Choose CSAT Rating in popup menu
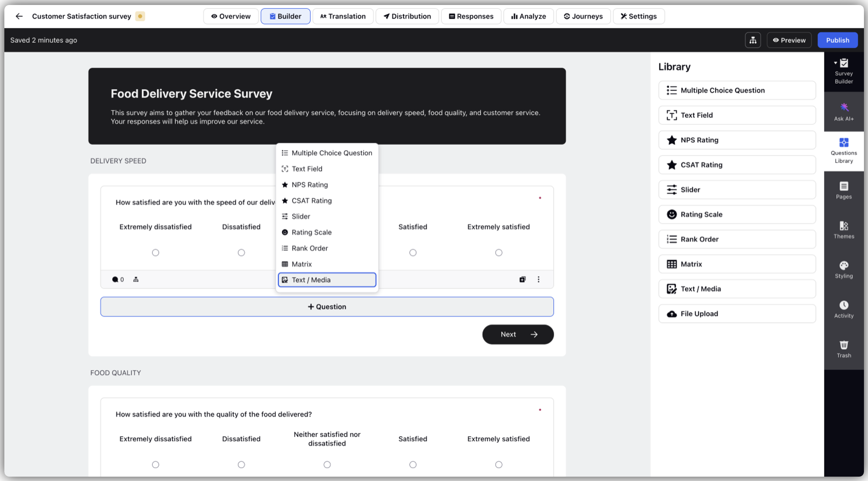 click(x=327, y=200)
